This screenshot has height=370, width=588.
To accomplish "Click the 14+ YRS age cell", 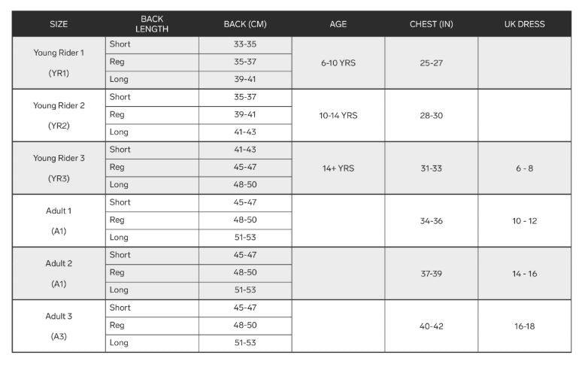I will (338, 168).
